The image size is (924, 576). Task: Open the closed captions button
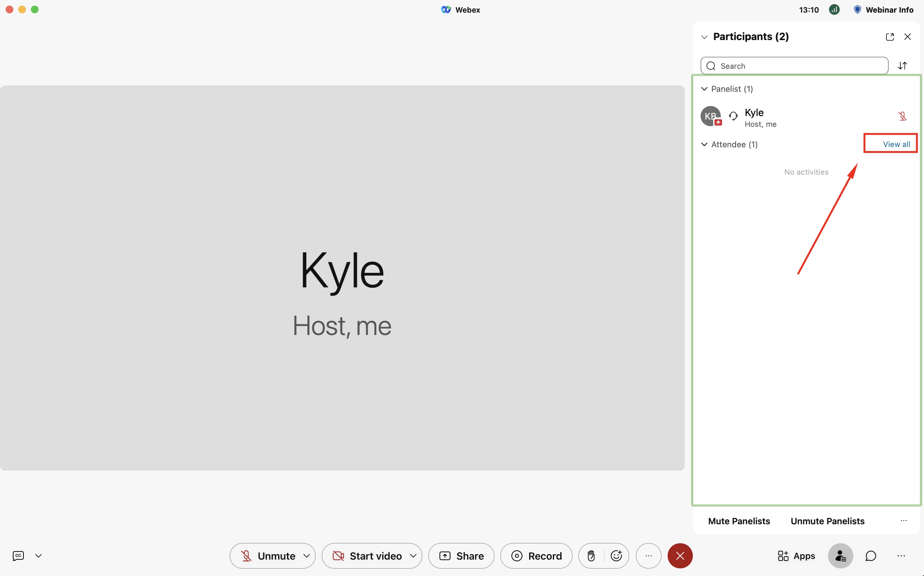click(18, 555)
